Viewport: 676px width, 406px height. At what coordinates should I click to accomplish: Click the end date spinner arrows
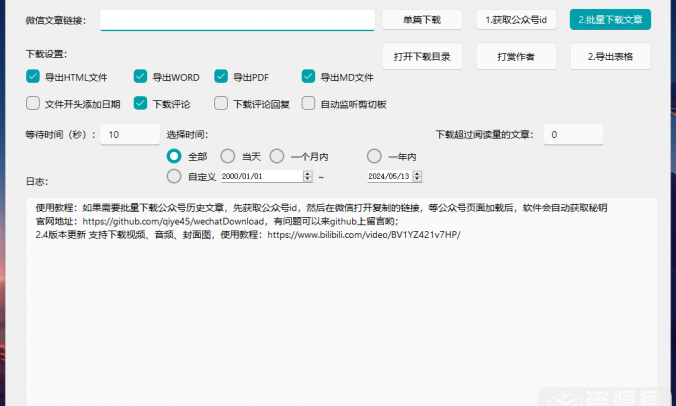pos(417,176)
